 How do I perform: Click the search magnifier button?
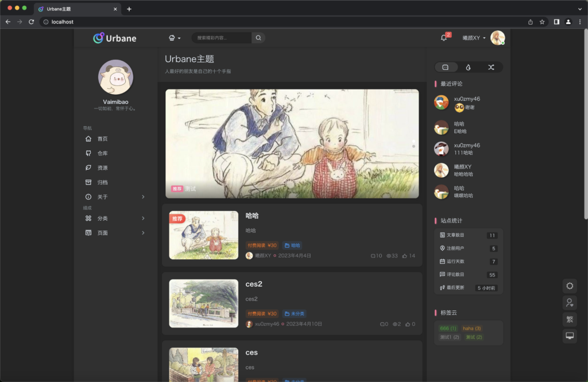tap(258, 38)
